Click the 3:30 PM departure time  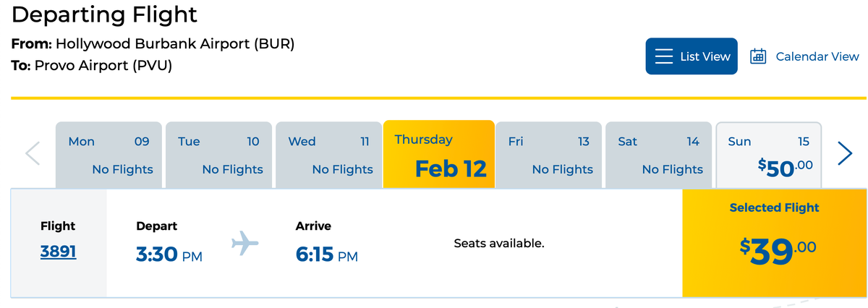pos(169,254)
